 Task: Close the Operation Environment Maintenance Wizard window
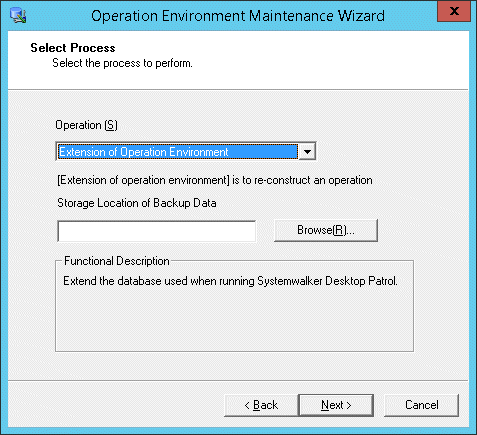454,11
